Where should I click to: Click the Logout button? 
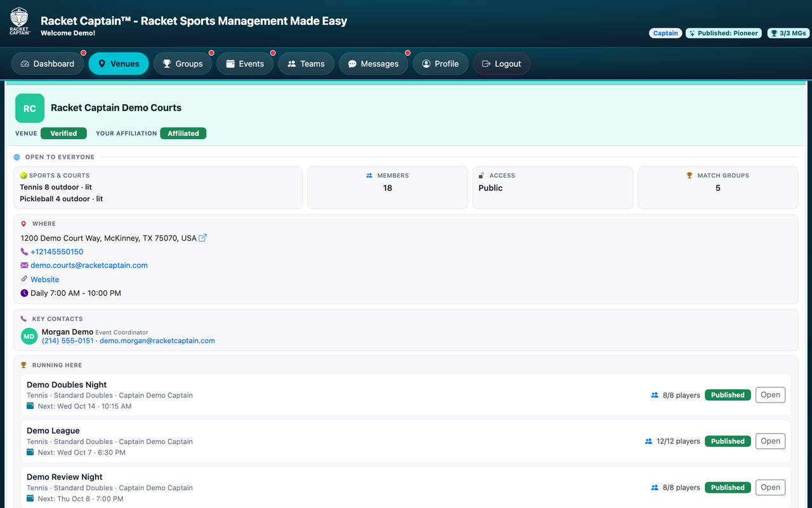pos(502,63)
